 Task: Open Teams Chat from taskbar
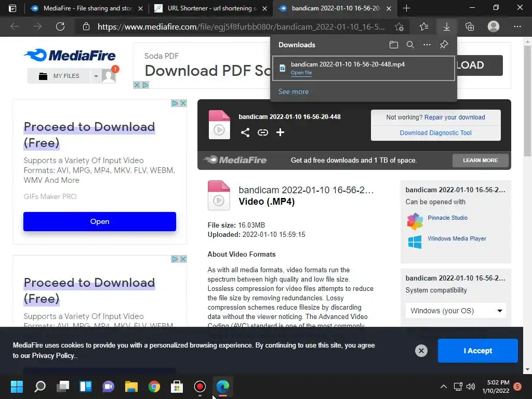108,387
